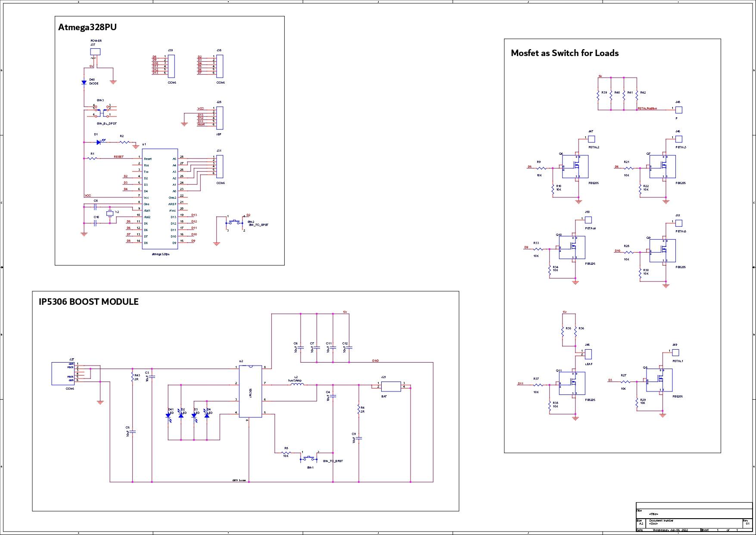This screenshot has height=535, width=756.
Task: Click the J51 PETAL5 connector pad
Action: (679, 223)
